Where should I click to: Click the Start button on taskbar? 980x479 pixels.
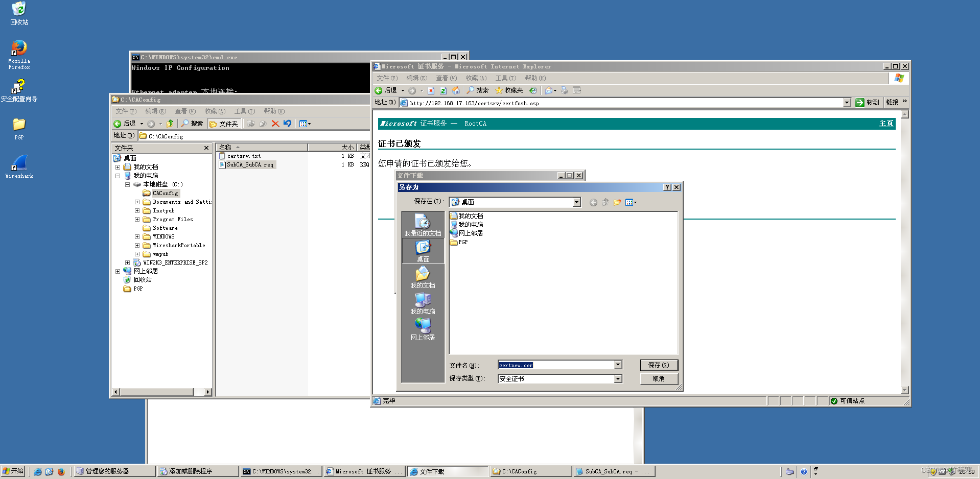pos(13,471)
